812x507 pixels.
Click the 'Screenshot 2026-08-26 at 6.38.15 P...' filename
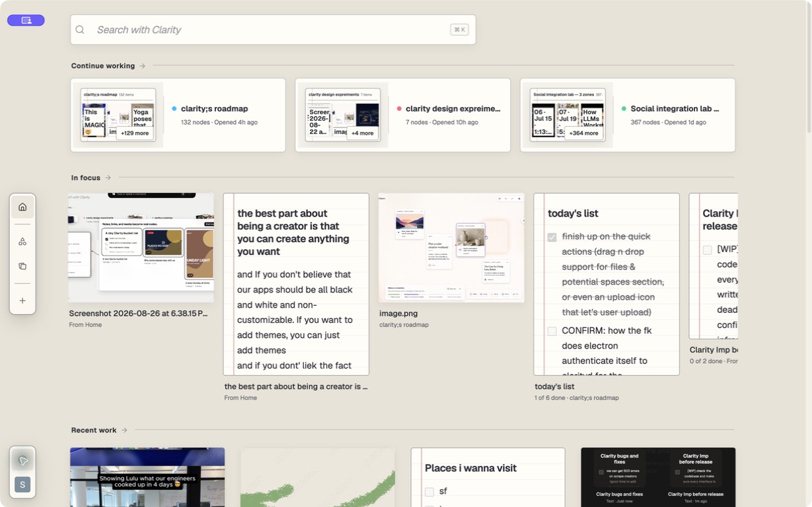click(x=138, y=314)
